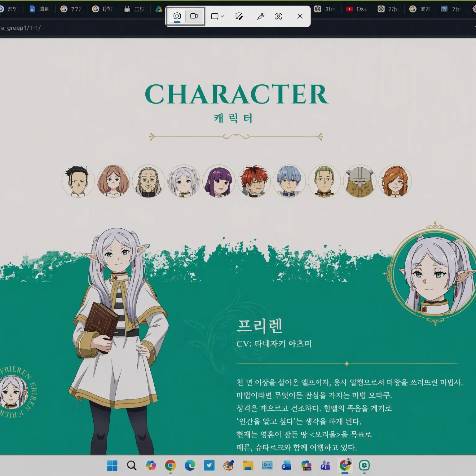
Task: Select the orange-haired woman character portrait
Action: (x=395, y=181)
